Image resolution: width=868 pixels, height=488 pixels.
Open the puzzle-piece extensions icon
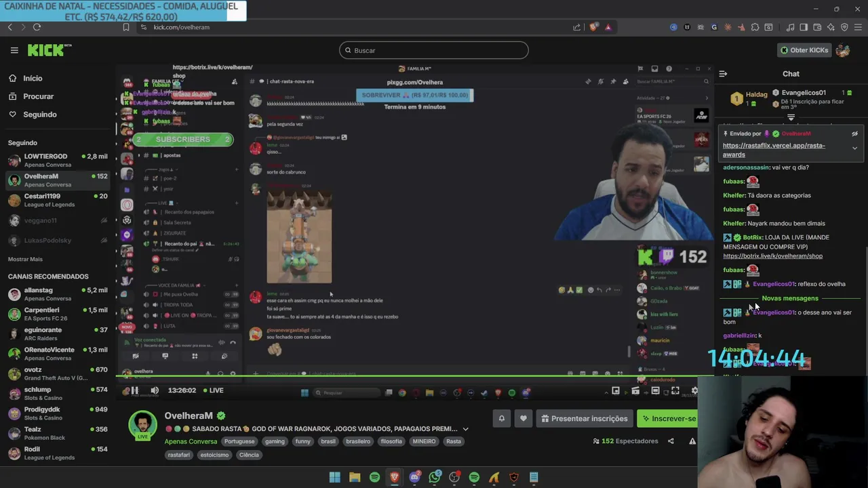click(x=755, y=27)
